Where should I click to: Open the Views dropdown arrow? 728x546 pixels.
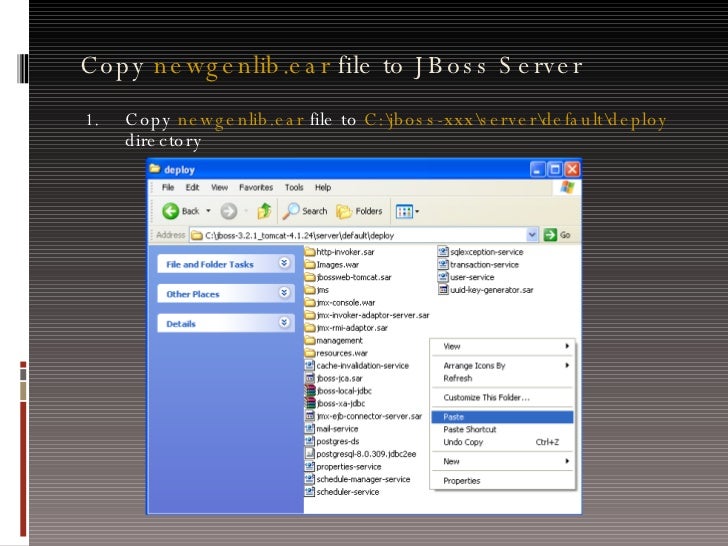(417, 212)
